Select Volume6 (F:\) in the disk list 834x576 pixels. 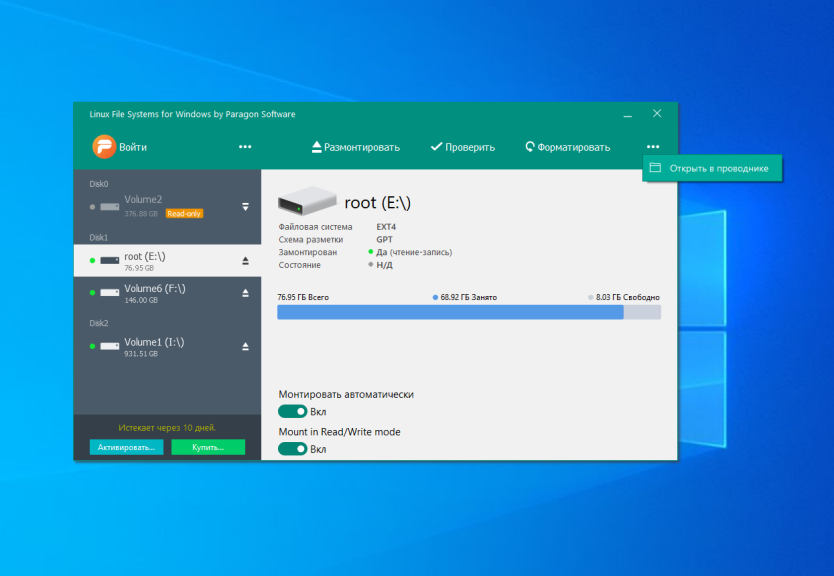point(155,292)
